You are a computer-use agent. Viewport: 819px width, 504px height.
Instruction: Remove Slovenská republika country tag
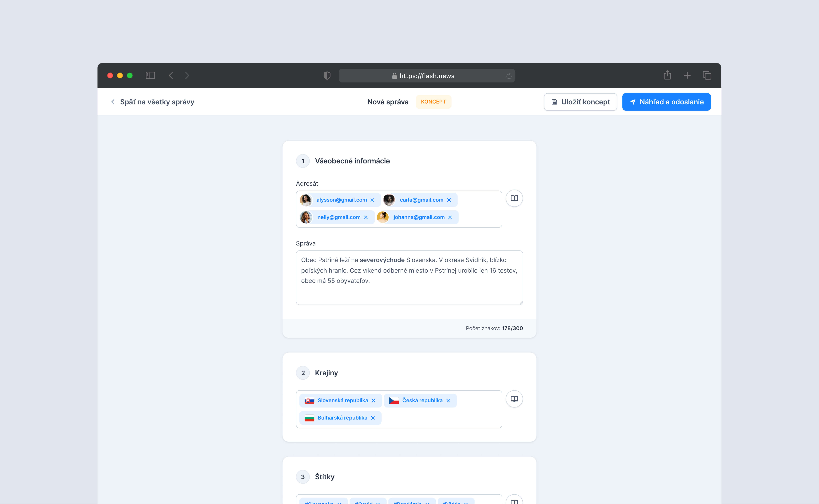374,401
